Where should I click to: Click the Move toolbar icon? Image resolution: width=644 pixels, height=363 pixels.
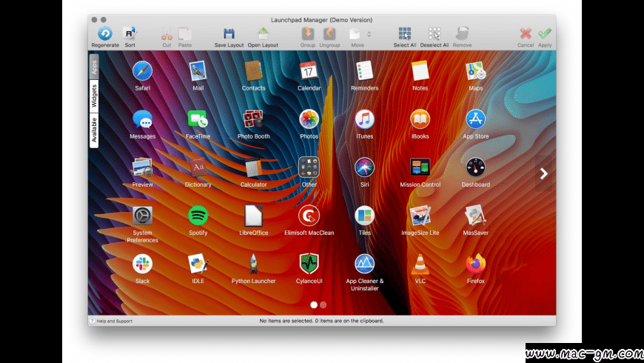tap(355, 34)
